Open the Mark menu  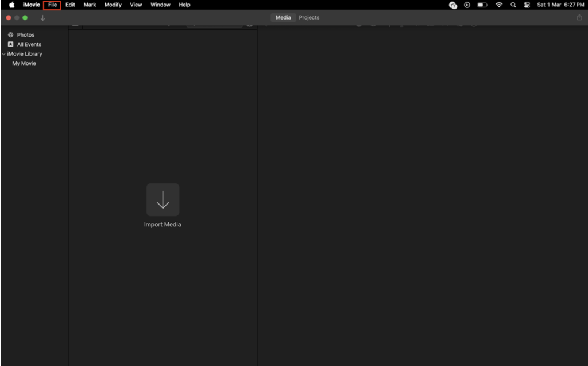click(x=90, y=5)
